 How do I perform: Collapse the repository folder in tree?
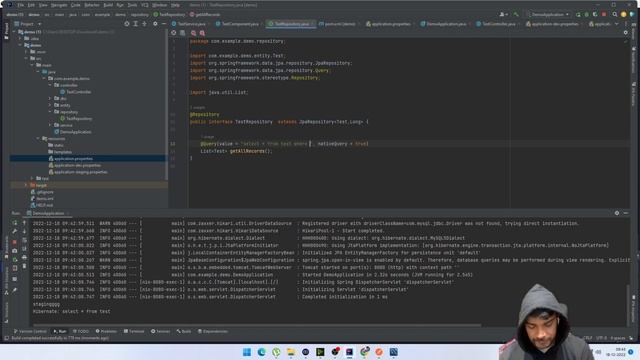click(x=50, y=112)
